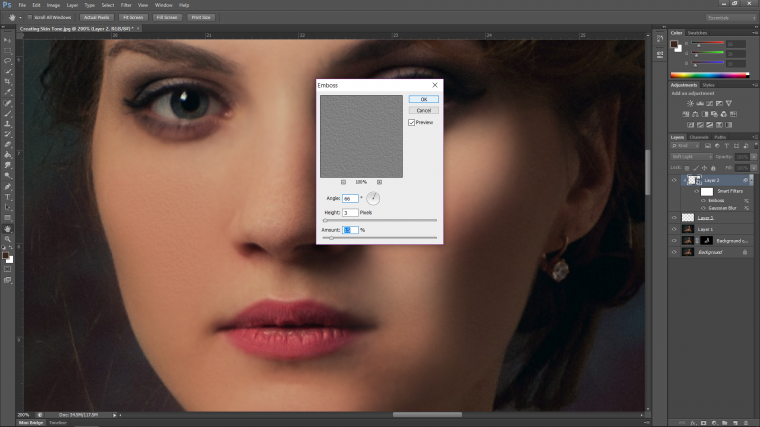The height and width of the screenshot is (427, 760).
Task: Select the Paint Bucket tool
Action: [x=7, y=155]
